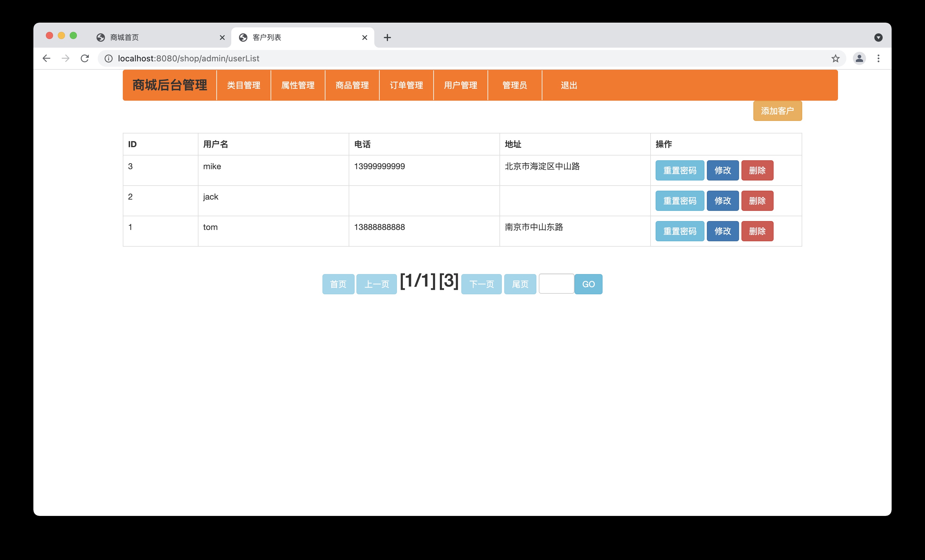925x560 pixels.
Task: Click the 上一页 pagination button
Action: (x=377, y=284)
